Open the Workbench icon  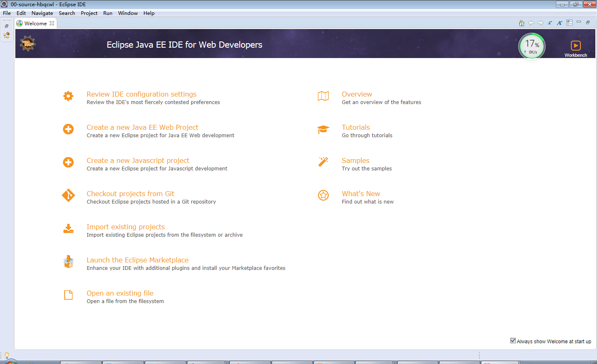pyautogui.click(x=576, y=46)
